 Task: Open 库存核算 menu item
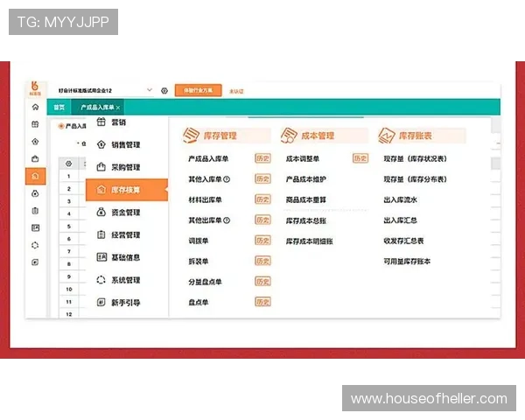tap(127, 190)
